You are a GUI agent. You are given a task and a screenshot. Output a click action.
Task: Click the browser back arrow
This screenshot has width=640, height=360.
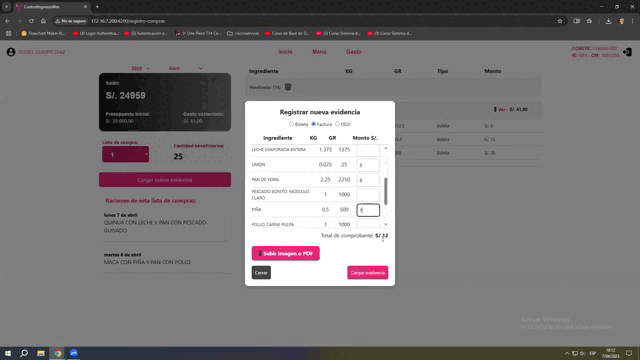point(7,21)
